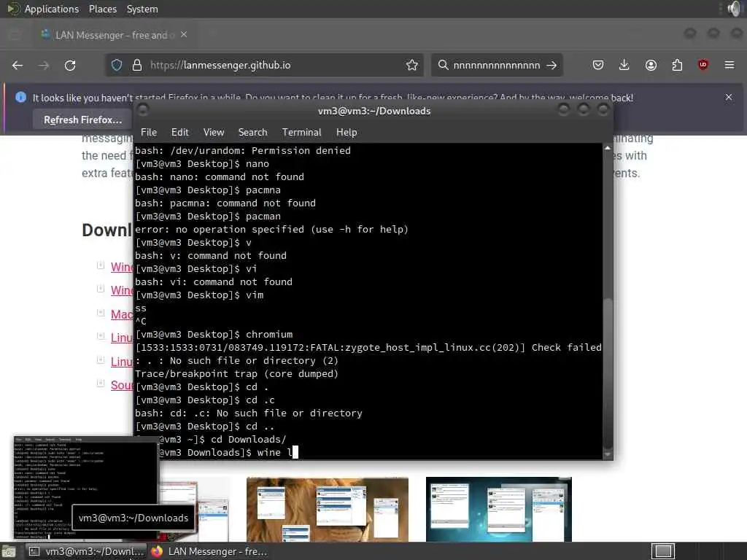Open the Pocket save icon
The height and width of the screenshot is (560, 747).
[x=598, y=65]
